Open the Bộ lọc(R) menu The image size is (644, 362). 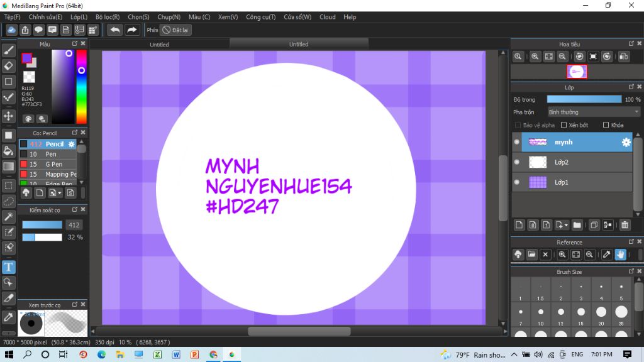pos(108,17)
